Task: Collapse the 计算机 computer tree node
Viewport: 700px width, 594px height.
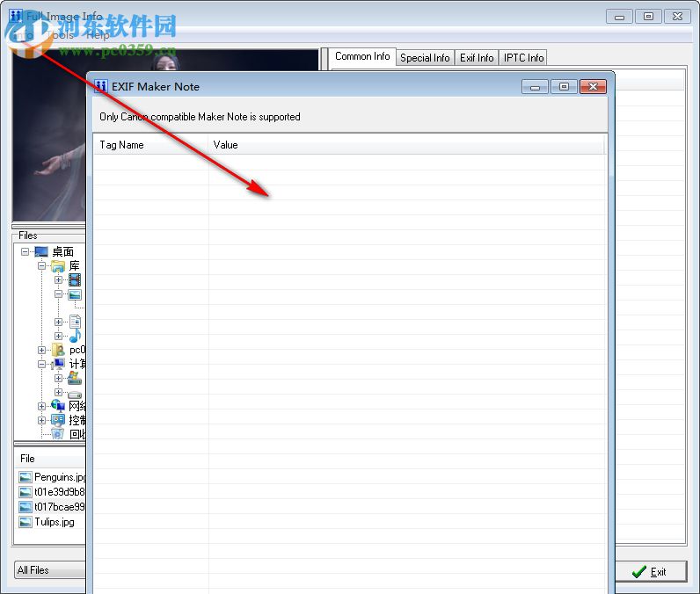Action: coord(41,365)
